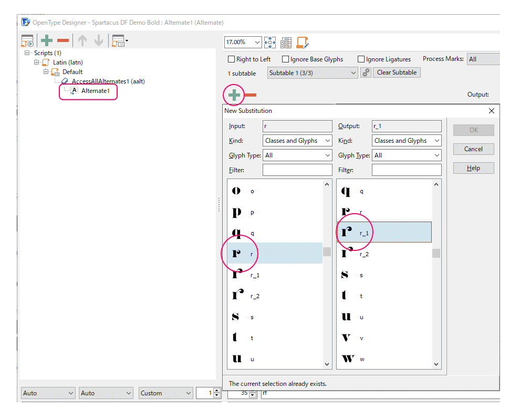The width and height of the screenshot is (520, 420).
Task: Select the Alternate1 lookup in tree
Action: (x=95, y=91)
